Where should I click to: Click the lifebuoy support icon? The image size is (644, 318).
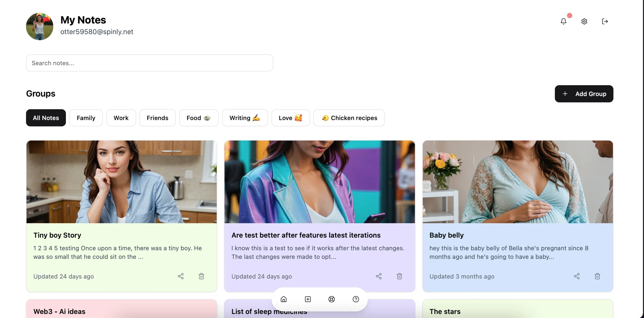point(332,299)
